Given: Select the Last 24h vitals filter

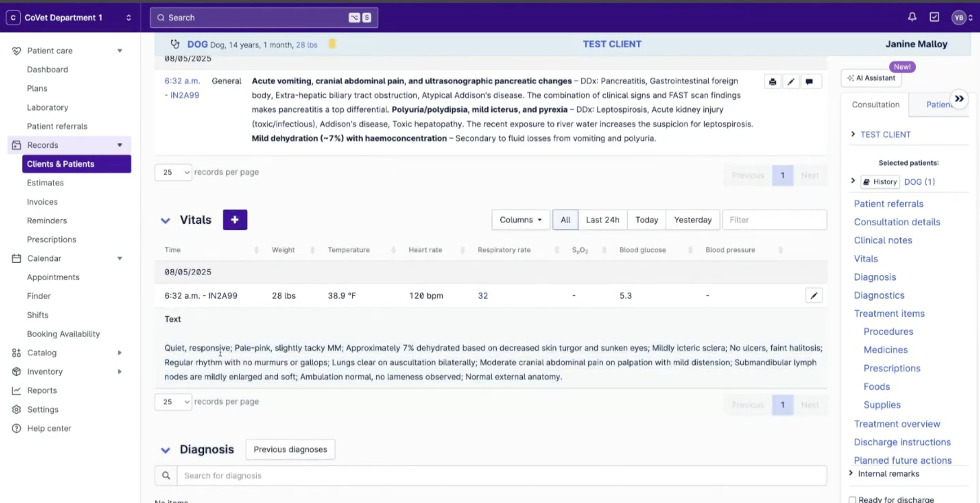Looking at the screenshot, I should pos(602,220).
